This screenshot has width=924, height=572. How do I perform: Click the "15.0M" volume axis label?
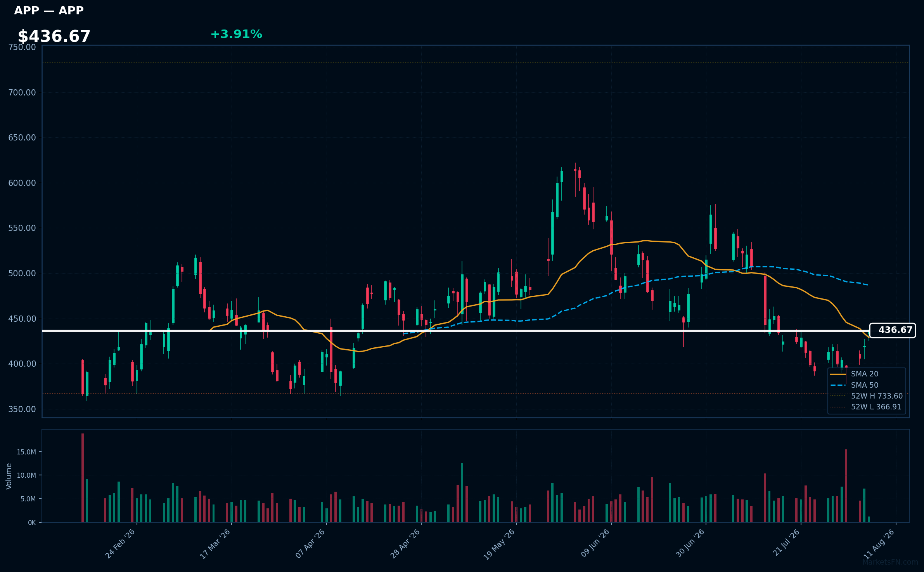click(26, 452)
